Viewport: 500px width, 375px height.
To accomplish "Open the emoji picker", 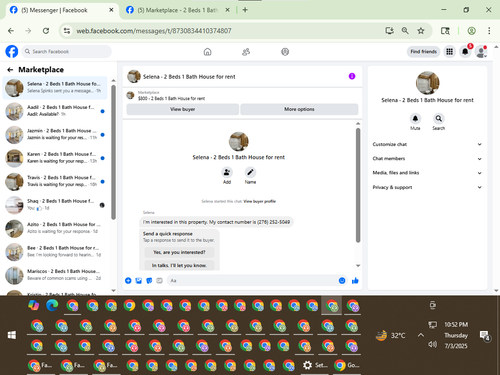I will pos(342,281).
